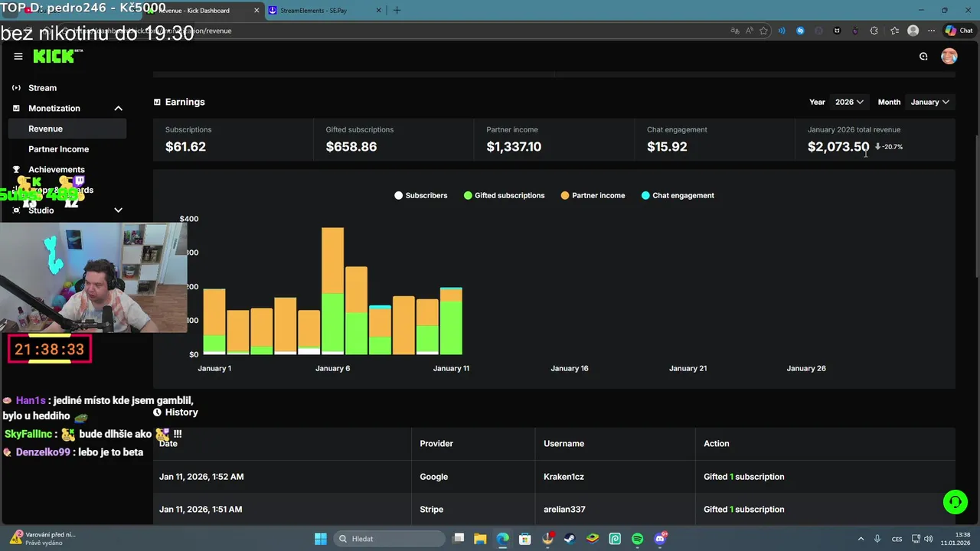The image size is (980, 551).
Task: Toggle the Subscribers chart legend
Action: (x=420, y=195)
